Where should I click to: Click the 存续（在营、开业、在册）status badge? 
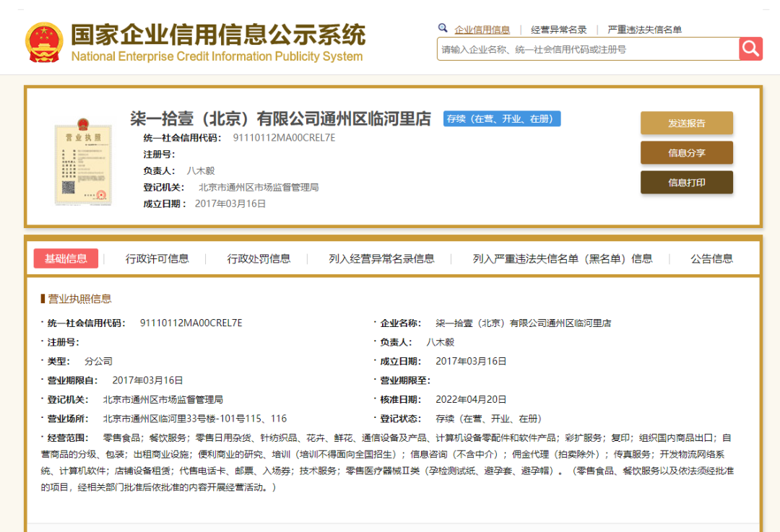coord(502,118)
